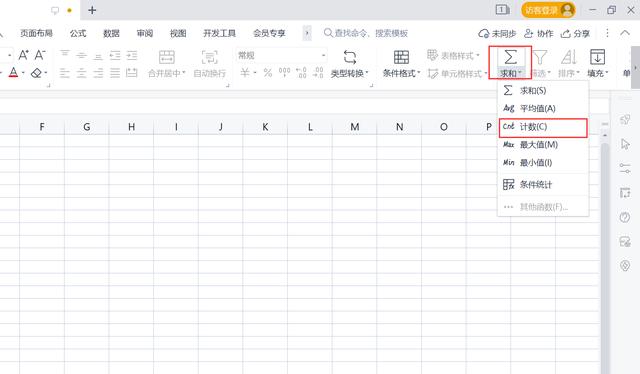Viewport: 640px width, 374px height.
Task: Click the decrease font size icon
Action: pos(40,55)
